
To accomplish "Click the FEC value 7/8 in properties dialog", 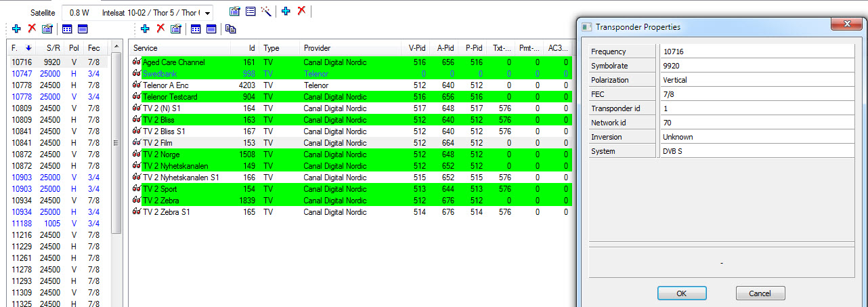I will pos(756,94).
